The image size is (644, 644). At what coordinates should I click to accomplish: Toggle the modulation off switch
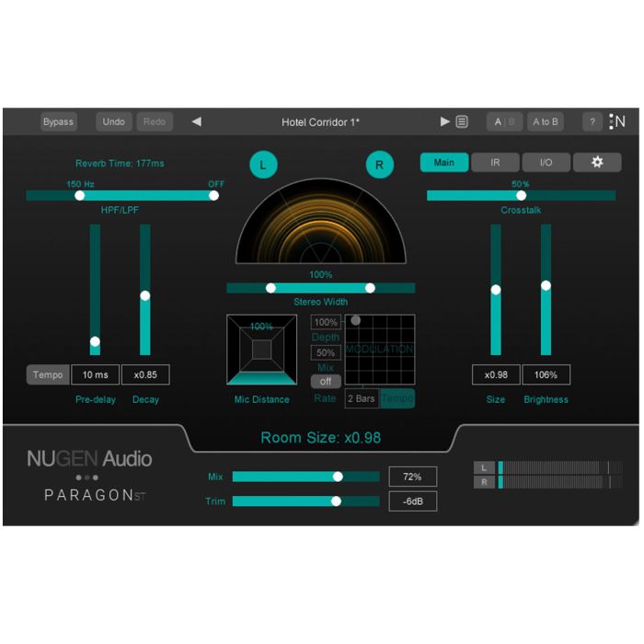tap(326, 382)
